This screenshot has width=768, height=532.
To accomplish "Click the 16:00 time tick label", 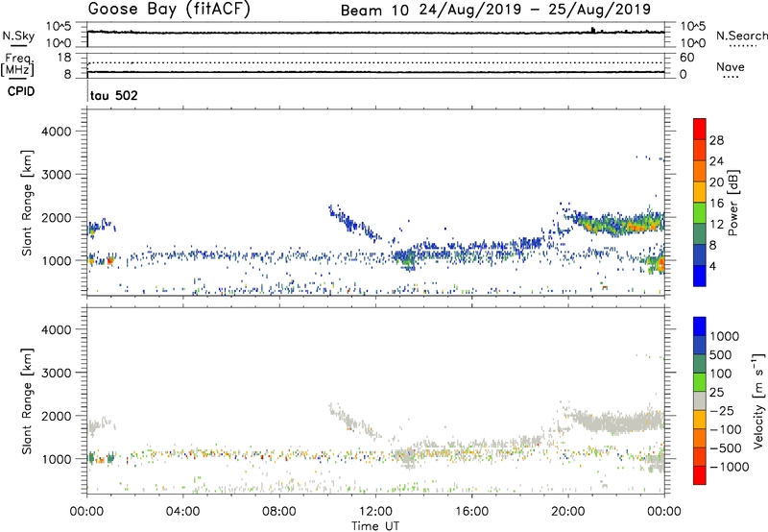I will [471, 512].
